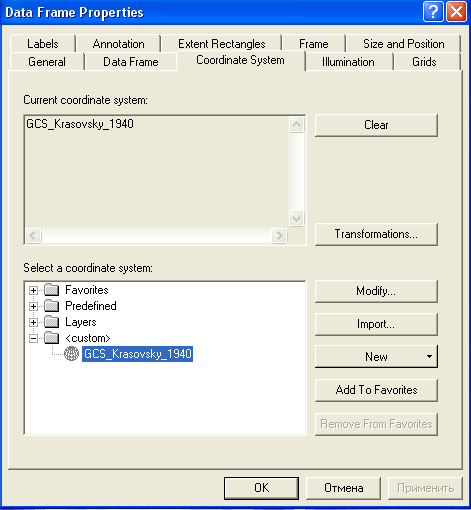The height and width of the screenshot is (510, 471).
Task: Select GCS_Krasovsky_1940 in the coordinate tree
Action: coord(138,354)
